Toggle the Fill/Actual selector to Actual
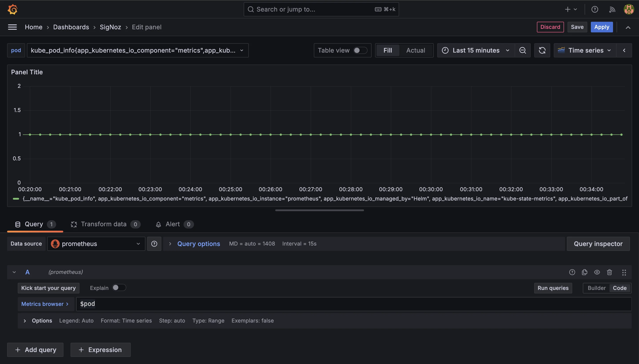639x364 pixels. (x=415, y=50)
